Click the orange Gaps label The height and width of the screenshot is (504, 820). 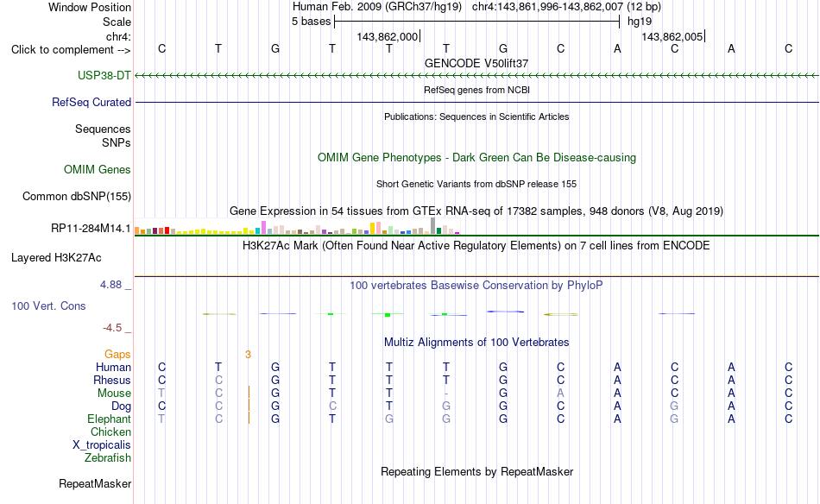[x=117, y=355]
